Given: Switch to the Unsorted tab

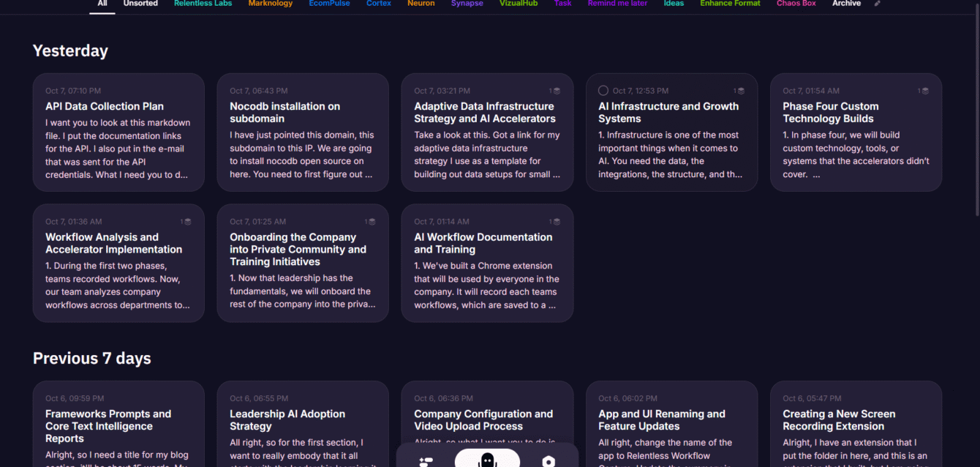Looking at the screenshot, I should (x=140, y=4).
